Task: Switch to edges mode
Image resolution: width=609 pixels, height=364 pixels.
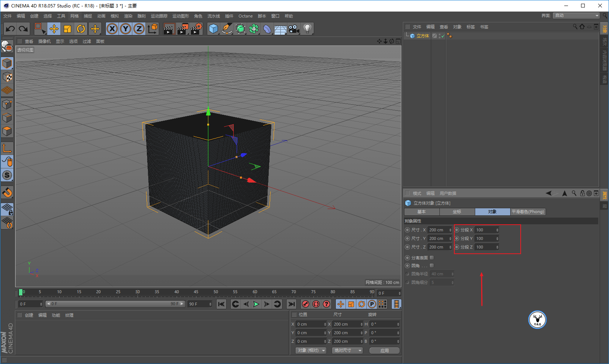Action: pyautogui.click(x=7, y=118)
